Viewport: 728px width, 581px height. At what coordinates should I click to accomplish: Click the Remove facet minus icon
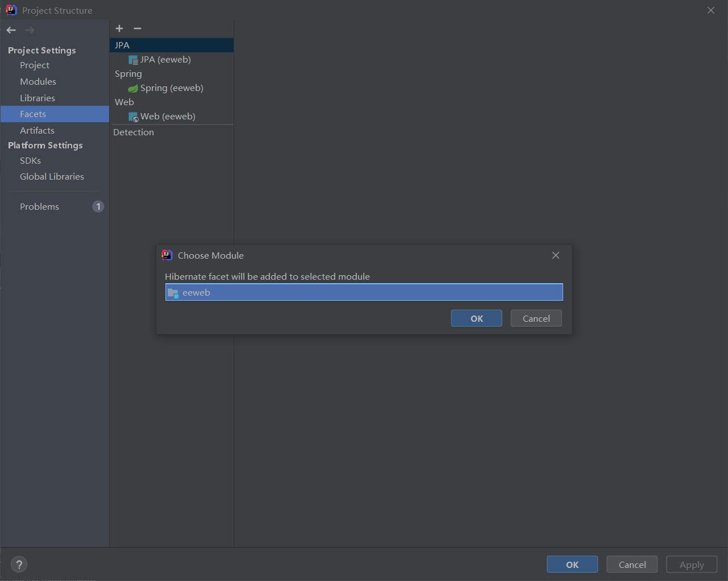click(x=138, y=28)
